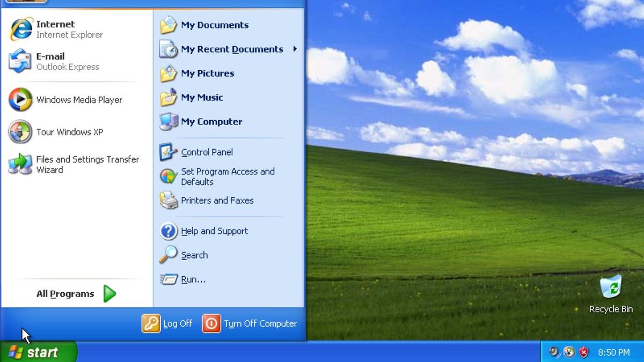Click the taskbar clock showing 8:50 PM

click(x=613, y=352)
